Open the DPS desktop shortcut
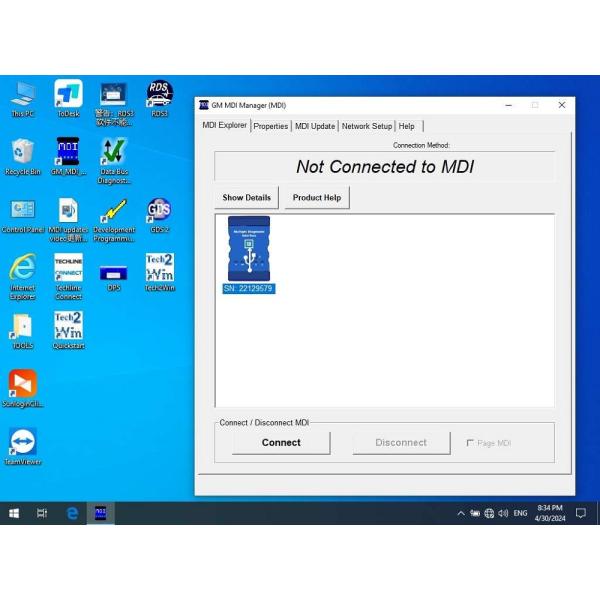Image resolution: width=600 pixels, height=600 pixels. [114, 272]
